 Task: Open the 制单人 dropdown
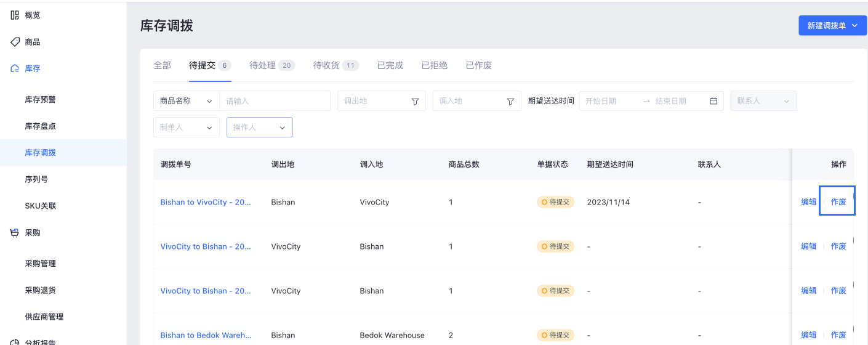click(186, 128)
